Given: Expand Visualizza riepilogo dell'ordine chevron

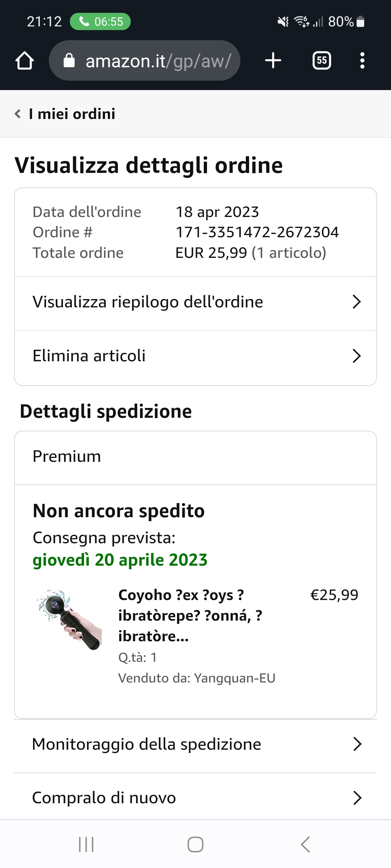Looking at the screenshot, I should point(357,302).
